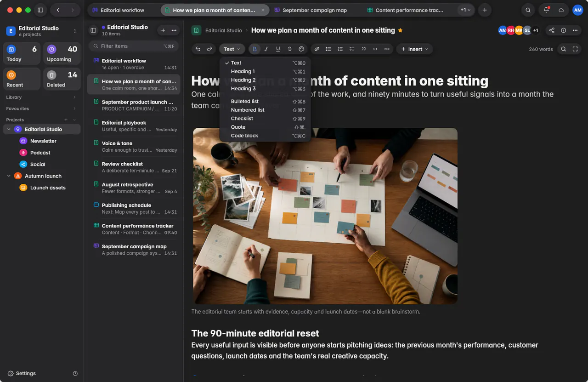Image resolution: width=588 pixels, height=382 pixels.
Task: Click the redo arrow in the editor toolbar
Action: [x=209, y=49]
